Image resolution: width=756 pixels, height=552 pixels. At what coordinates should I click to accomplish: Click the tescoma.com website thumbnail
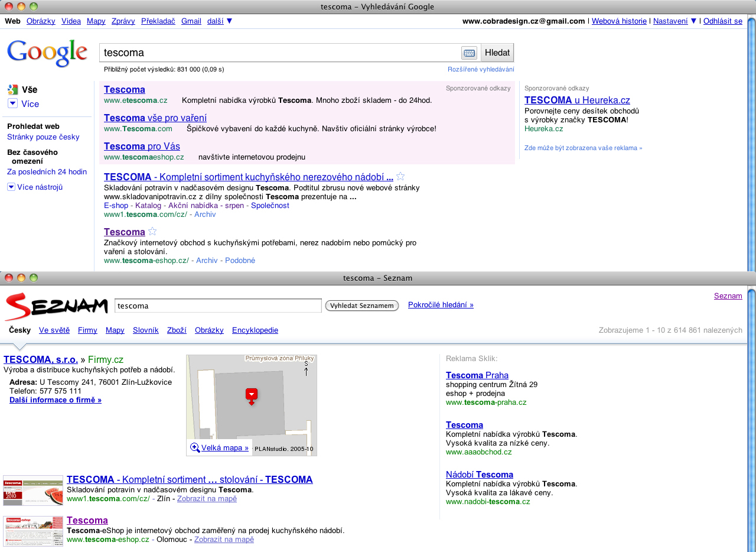(33, 491)
